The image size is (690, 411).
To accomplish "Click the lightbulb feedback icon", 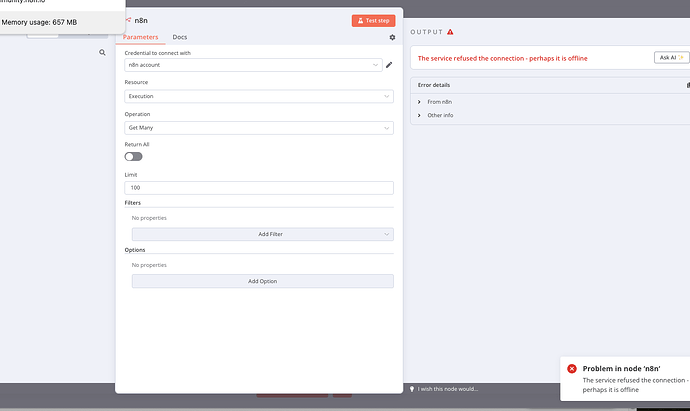I will tap(412, 389).
